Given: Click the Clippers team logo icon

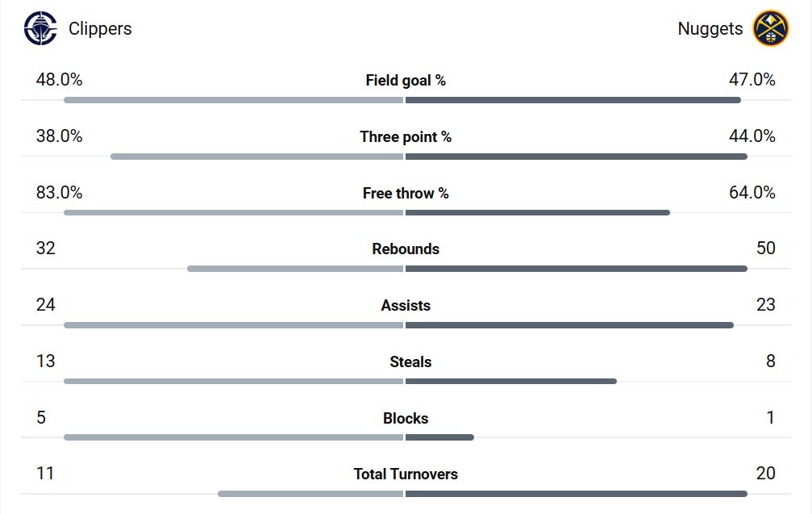Looking at the screenshot, I should 40,28.
